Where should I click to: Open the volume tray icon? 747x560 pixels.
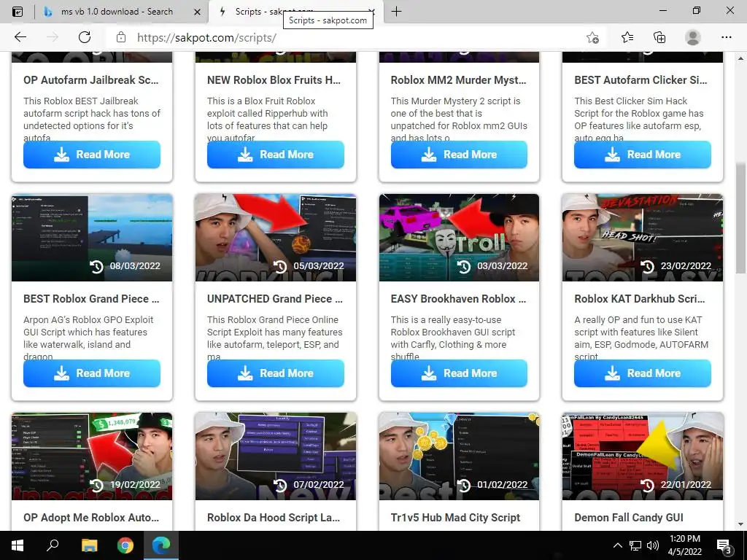[x=653, y=545]
